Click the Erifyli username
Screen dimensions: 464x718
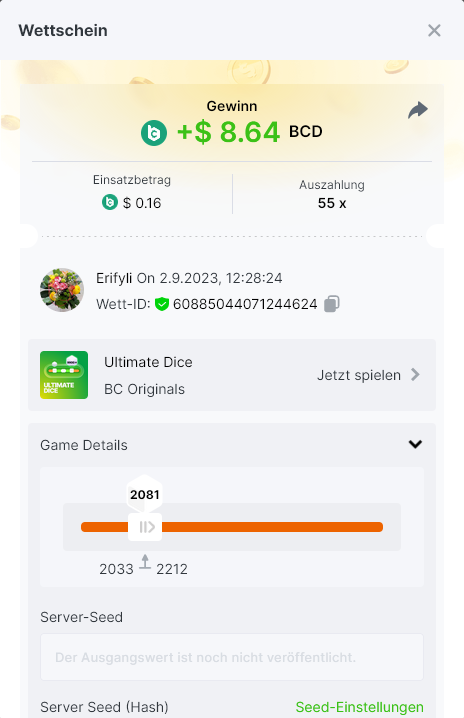point(114,278)
